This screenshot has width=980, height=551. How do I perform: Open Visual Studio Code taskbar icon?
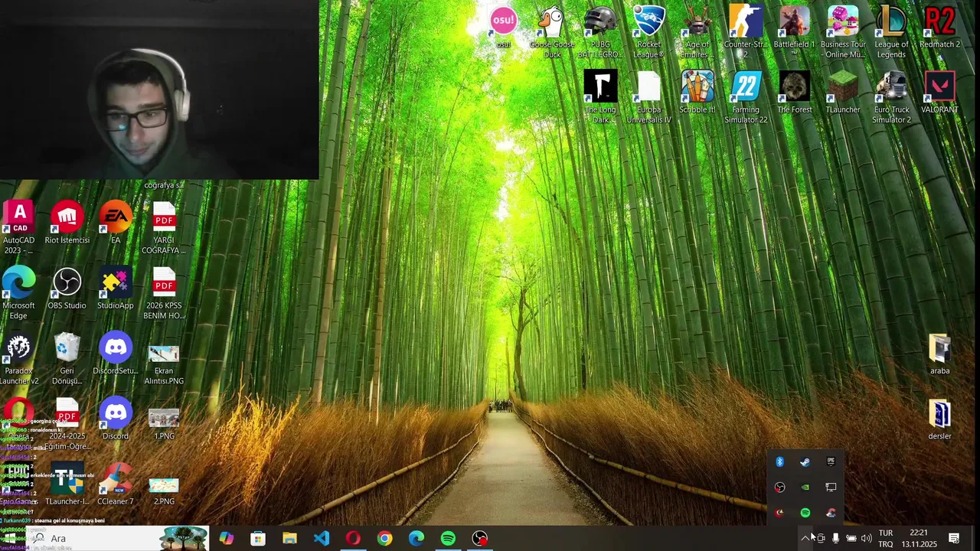[322, 539]
